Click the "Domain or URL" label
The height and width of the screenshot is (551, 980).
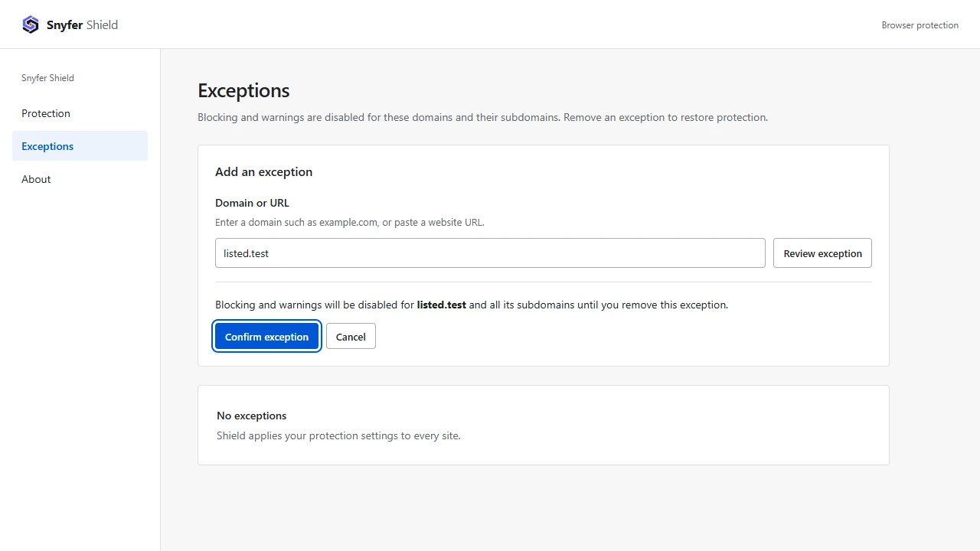[252, 203]
